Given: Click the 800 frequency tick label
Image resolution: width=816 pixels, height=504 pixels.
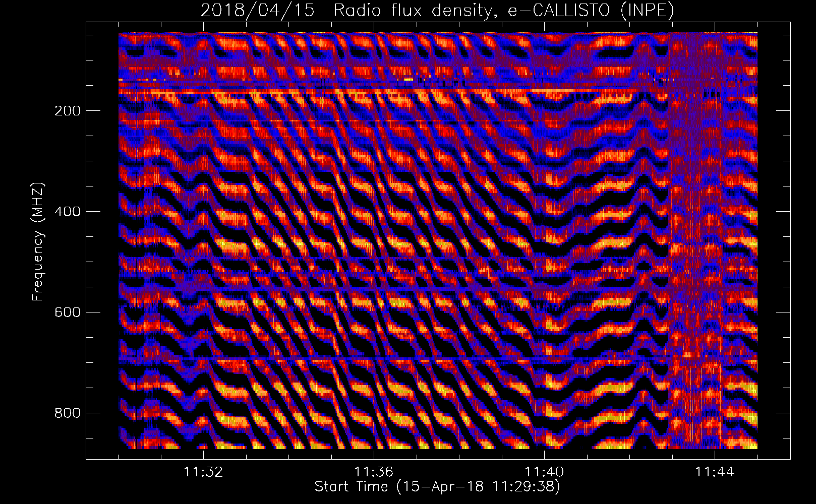Looking at the screenshot, I should click(x=68, y=413).
